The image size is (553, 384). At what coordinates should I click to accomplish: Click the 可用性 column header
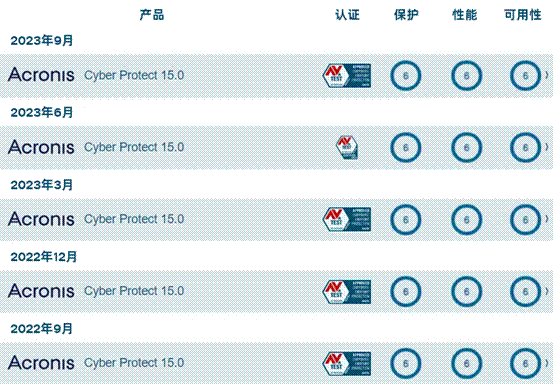pos(523,15)
